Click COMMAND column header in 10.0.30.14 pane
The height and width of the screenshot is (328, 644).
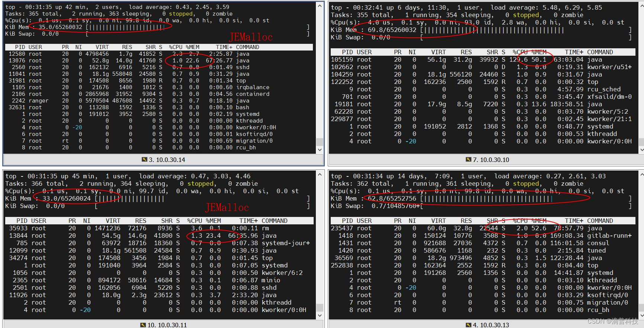[x=247, y=47]
